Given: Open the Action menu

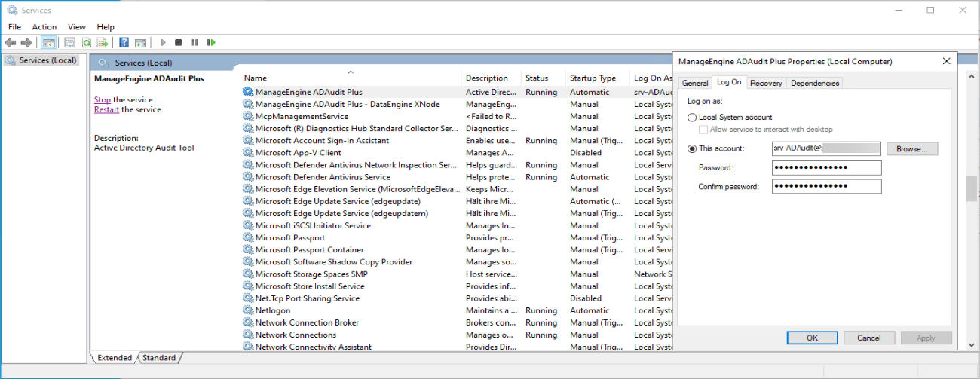Looking at the screenshot, I should pos(44,27).
